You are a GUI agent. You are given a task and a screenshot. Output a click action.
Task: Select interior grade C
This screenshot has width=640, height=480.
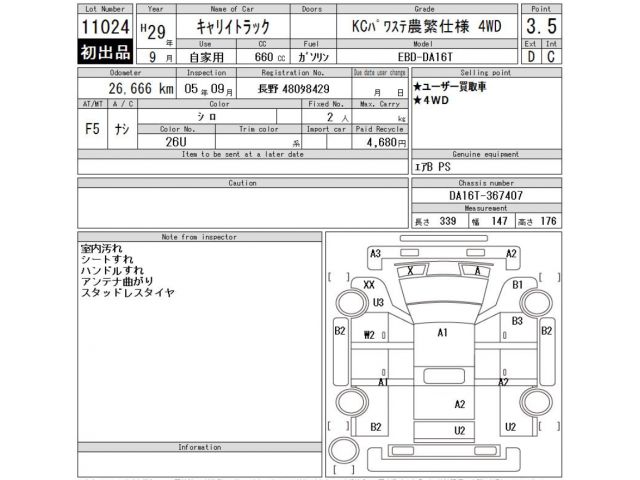coord(551,56)
